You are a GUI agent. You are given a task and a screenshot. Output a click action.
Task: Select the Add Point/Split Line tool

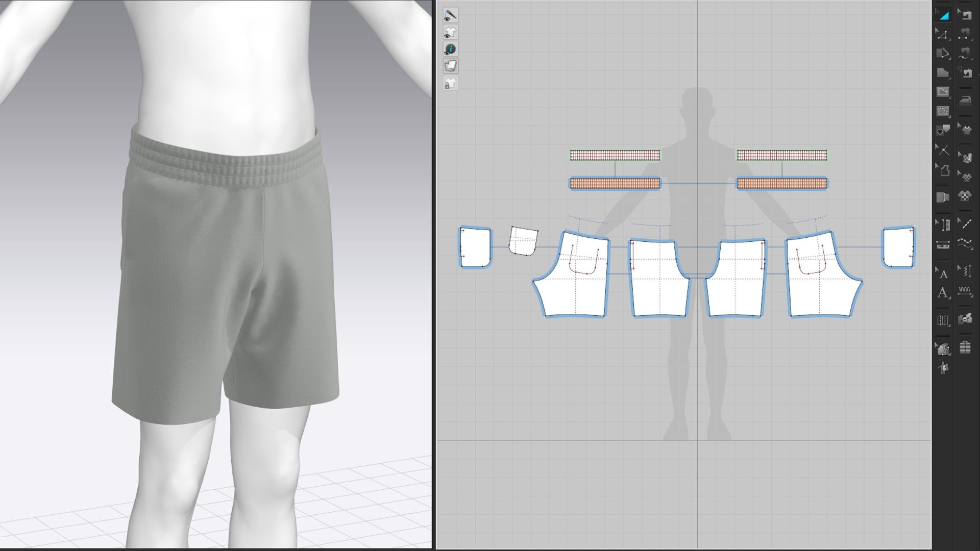point(943,149)
